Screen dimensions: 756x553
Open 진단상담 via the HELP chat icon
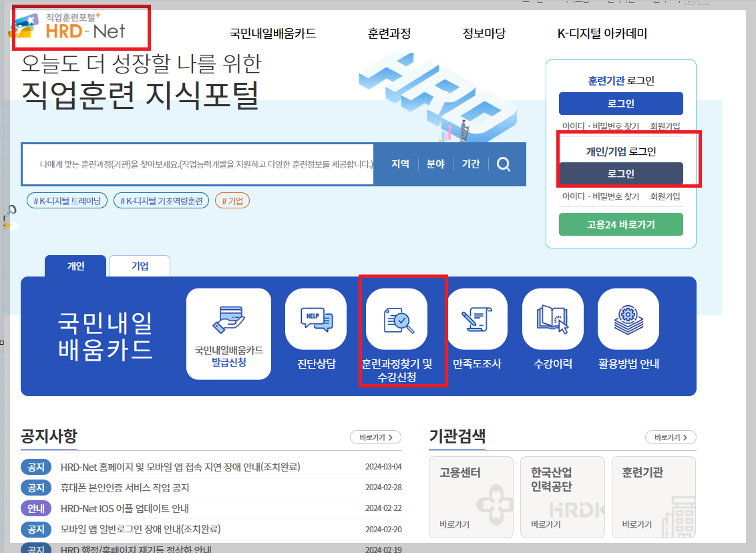coord(315,319)
